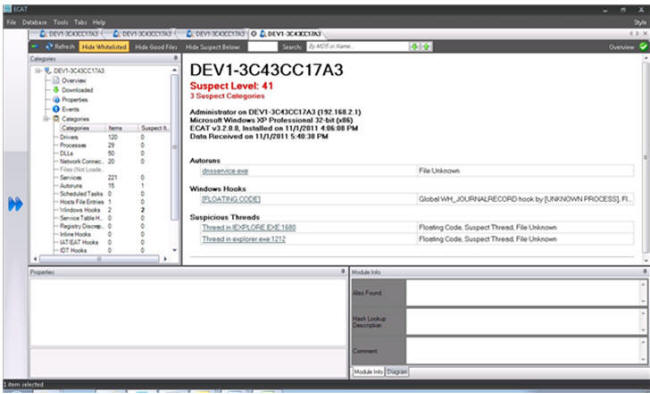The height and width of the screenshot is (394, 650).
Task: Click the blue double-arrow expand sidebar icon
Action: pyautogui.click(x=15, y=204)
